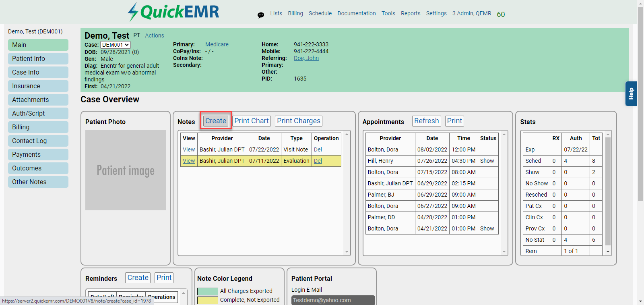
Task: Create a new note
Action: [216, 121]
